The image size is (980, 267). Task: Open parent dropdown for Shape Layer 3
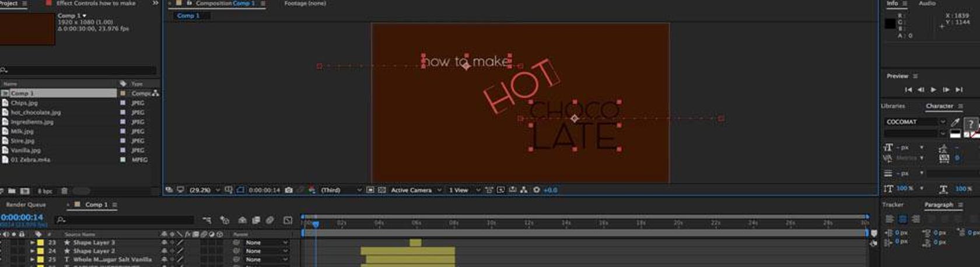[266, 243]
